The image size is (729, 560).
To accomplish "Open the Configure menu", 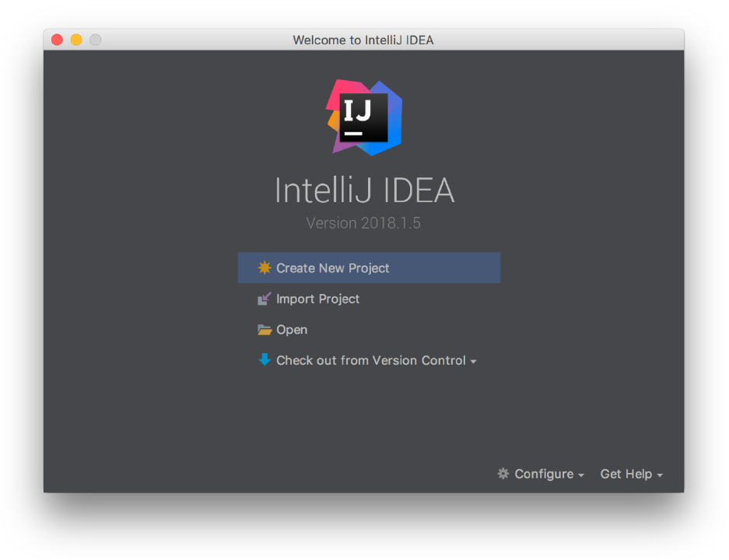I will 544,474.
